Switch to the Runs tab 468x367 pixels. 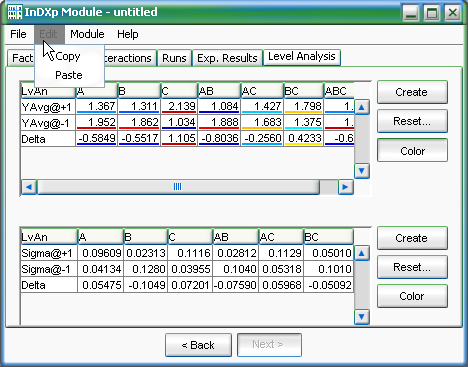click(x=174, y=58)
